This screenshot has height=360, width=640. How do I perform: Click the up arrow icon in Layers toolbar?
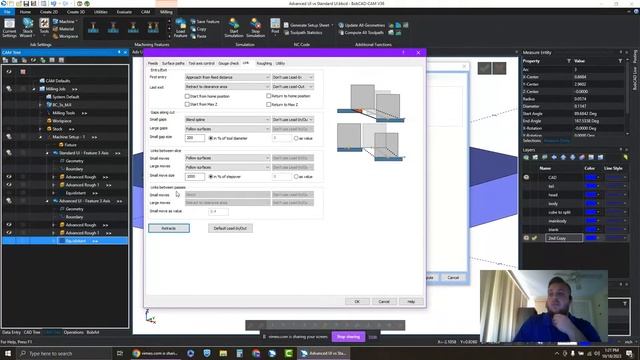[563, 157]
